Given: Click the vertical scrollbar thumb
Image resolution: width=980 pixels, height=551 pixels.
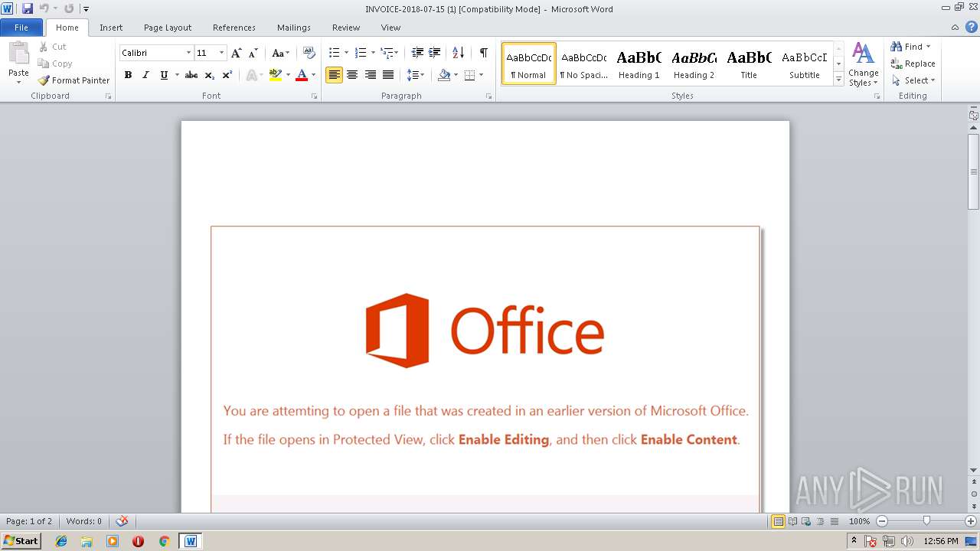Looking at the screenshot, I should 974,171.
